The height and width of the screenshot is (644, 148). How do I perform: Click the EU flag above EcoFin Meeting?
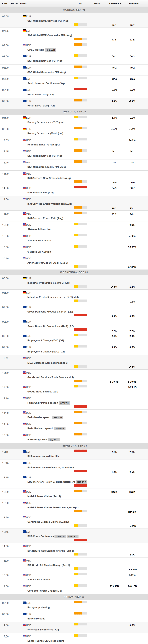24,614
